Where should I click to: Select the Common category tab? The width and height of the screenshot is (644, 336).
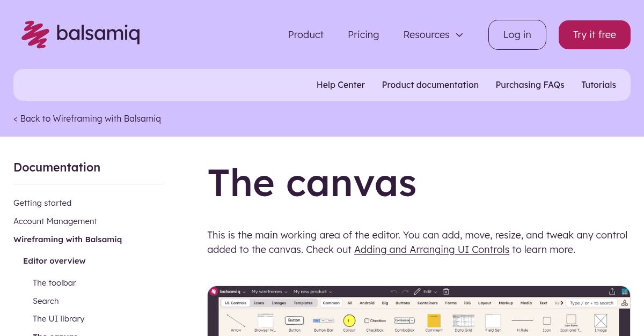pyautogui.click(x=331, y=303)
